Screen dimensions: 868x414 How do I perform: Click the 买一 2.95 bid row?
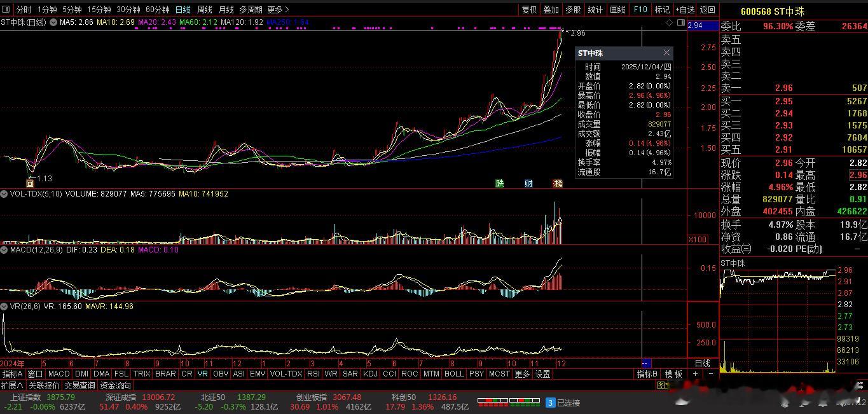(794, 100)
